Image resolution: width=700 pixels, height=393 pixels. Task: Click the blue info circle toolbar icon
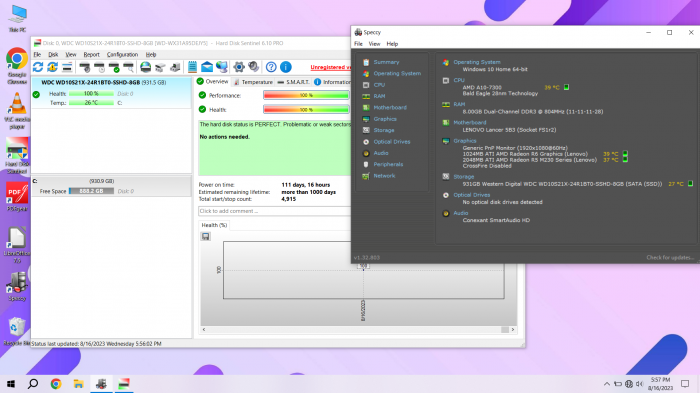coord(286,67)
